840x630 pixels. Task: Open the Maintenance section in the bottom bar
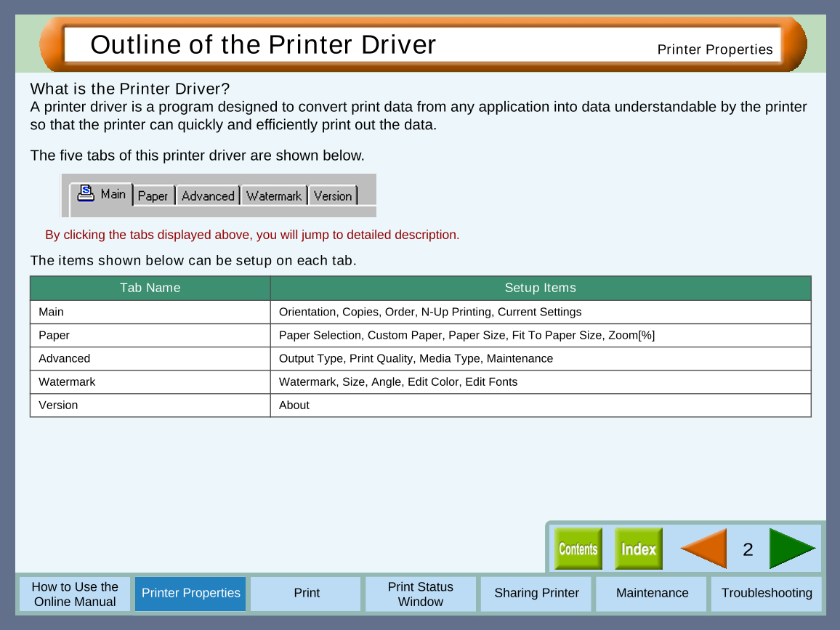pyautogui.click(x=651, y=594)
